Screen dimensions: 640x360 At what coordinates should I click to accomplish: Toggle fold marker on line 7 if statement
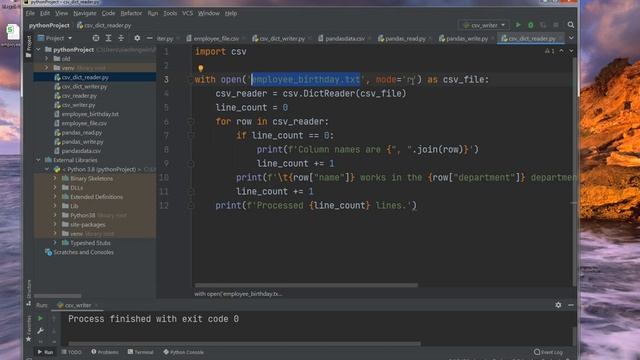coord(191,135)
